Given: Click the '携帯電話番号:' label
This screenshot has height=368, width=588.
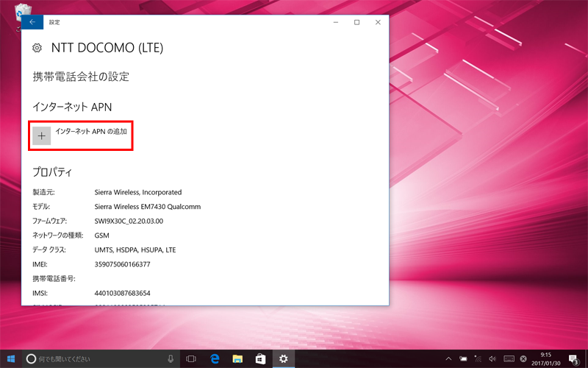Looking at the screenshot, I should point(54,279).
